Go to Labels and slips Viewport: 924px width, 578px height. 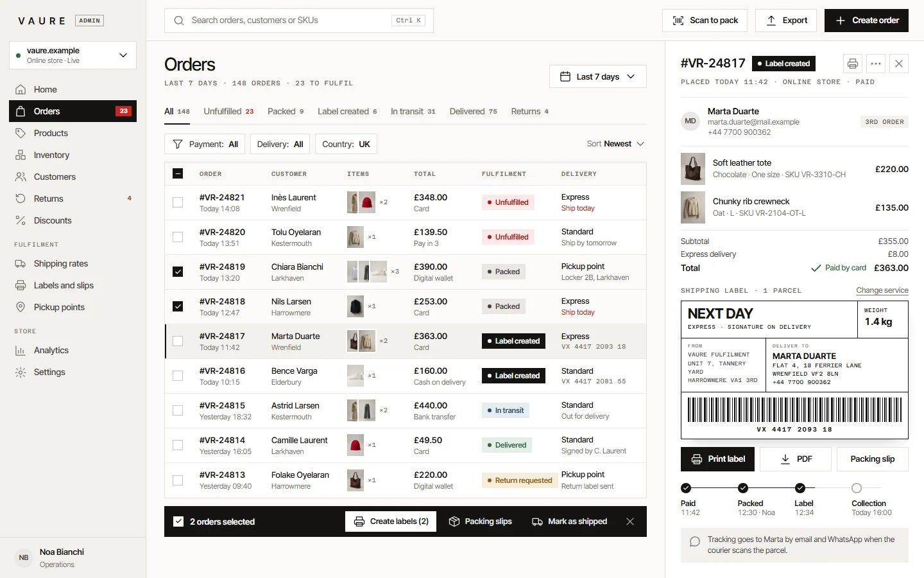click(73, 285)
